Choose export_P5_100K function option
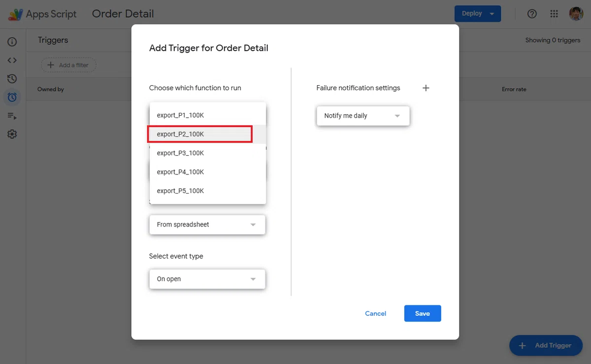Screen dimensions: 591x364 click(208, 191)
